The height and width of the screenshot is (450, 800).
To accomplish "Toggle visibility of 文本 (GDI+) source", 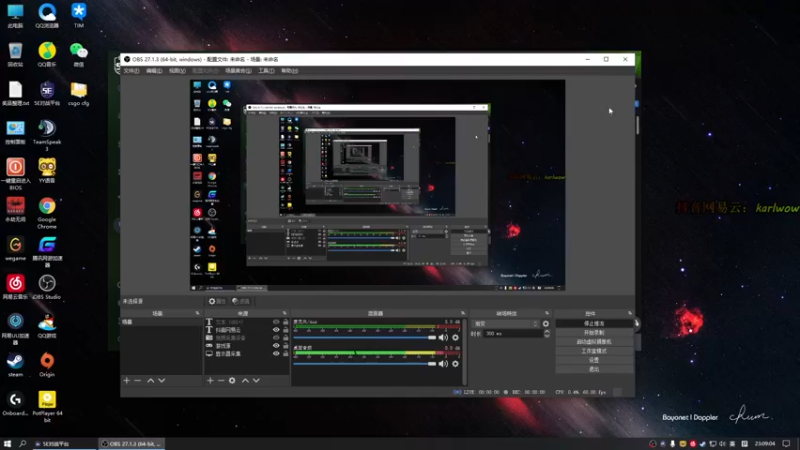I will coord(276,322).
